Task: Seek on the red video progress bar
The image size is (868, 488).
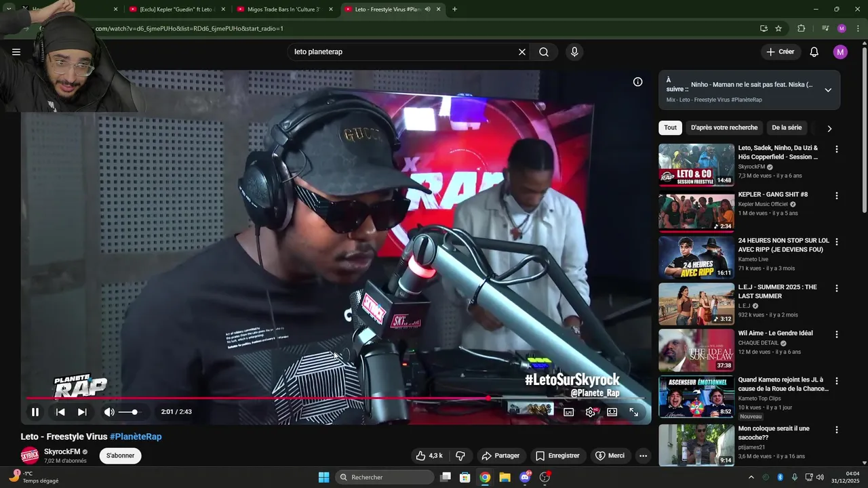Action: point(336,398)
